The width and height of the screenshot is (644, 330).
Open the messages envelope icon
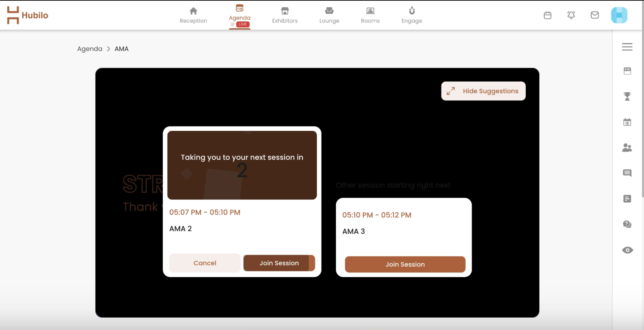595,15
